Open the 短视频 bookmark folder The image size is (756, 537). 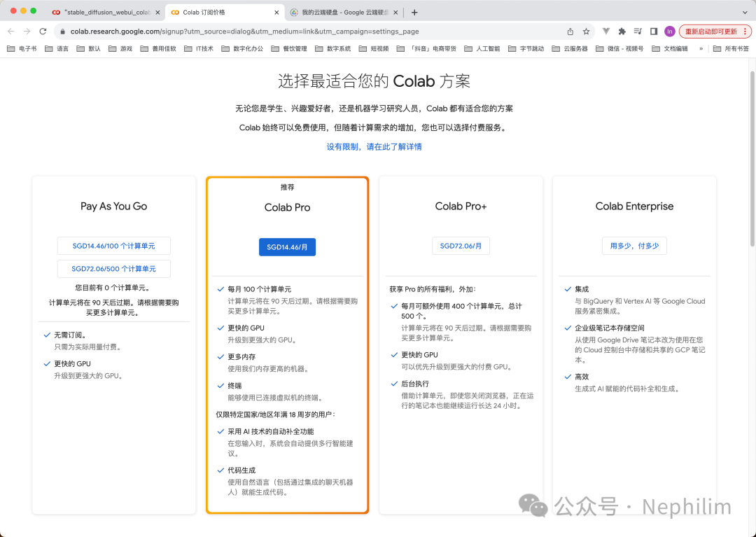click(374, 49)
